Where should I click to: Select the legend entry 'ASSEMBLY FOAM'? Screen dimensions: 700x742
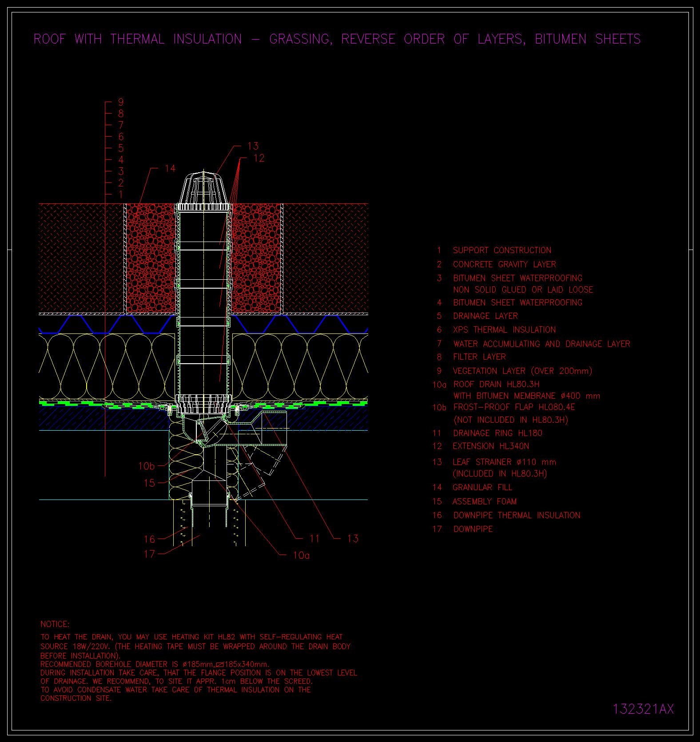click(485, 502)
